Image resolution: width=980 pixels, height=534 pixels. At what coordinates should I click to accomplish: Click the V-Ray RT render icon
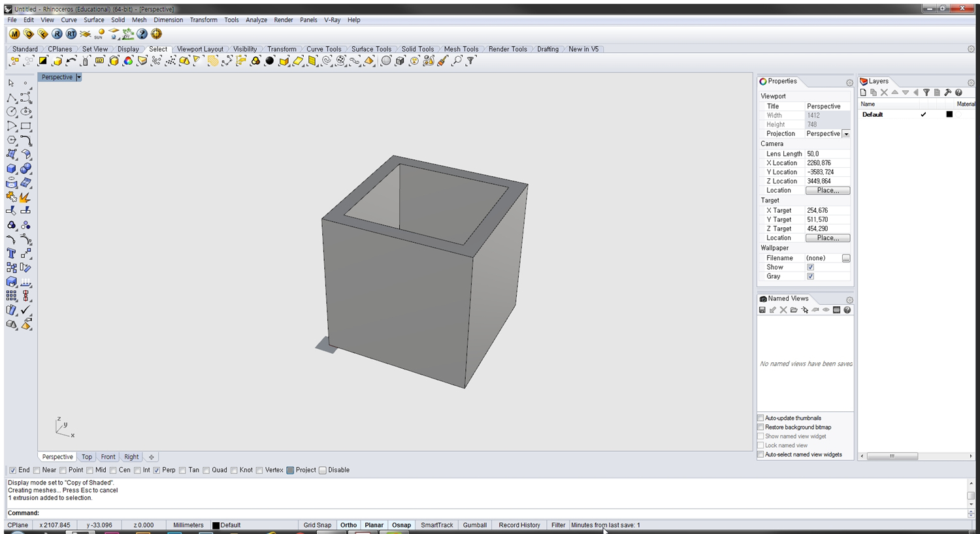pos(71,34)
